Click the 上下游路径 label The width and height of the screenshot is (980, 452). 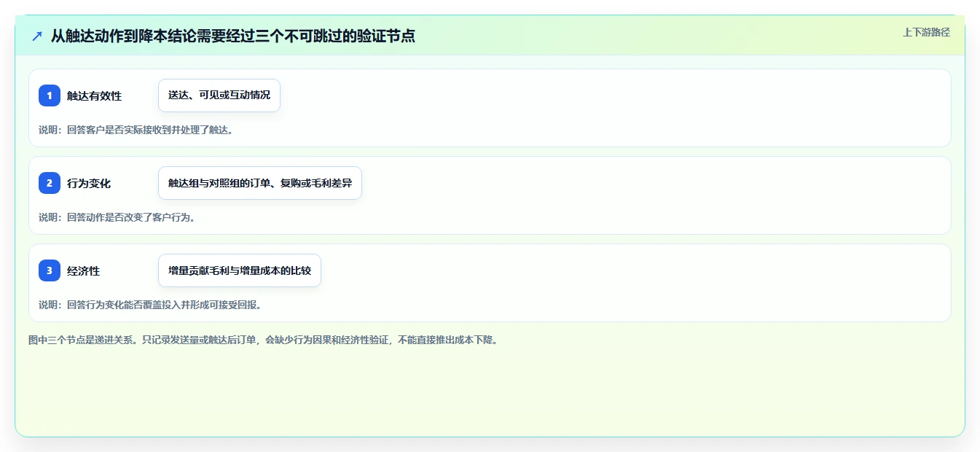(926, 32)
